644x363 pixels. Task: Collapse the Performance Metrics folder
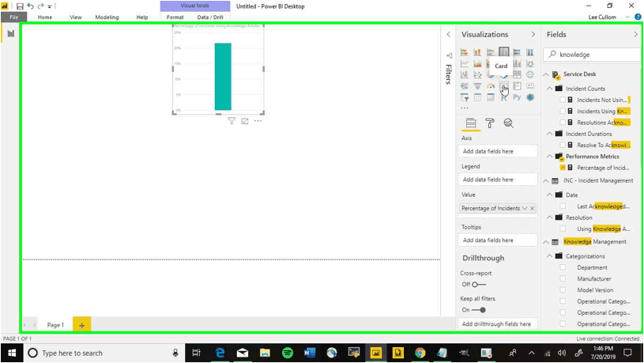coord(549,157)
